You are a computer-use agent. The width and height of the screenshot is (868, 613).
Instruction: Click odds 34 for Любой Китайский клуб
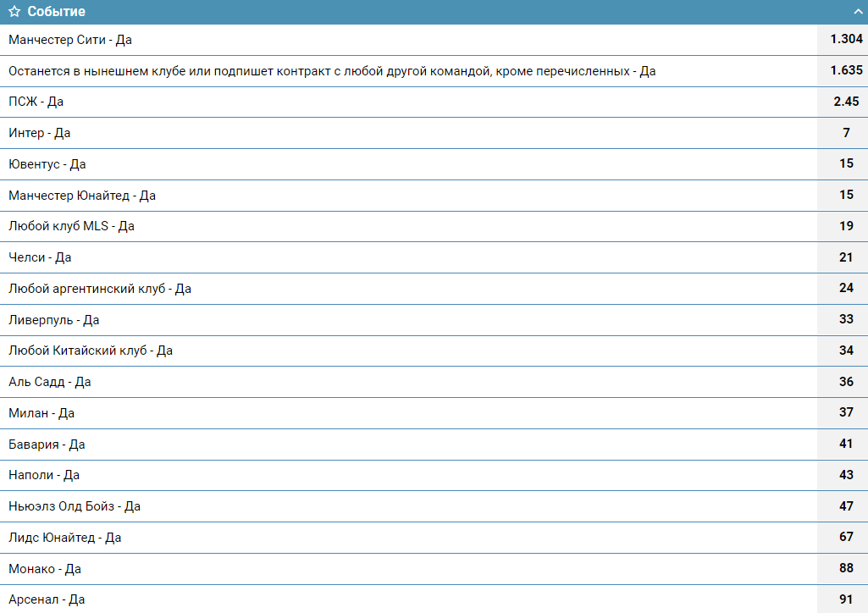pyautogui.click(x=843, y=351)
